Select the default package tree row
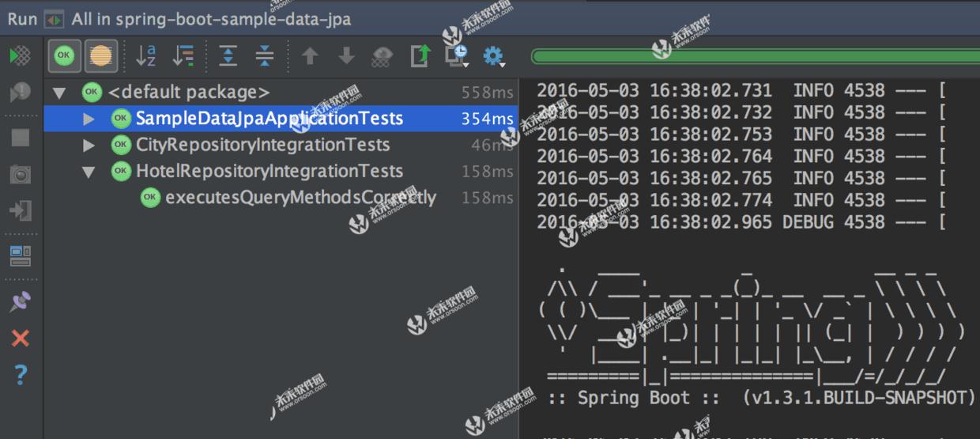 tap(281, 93)
